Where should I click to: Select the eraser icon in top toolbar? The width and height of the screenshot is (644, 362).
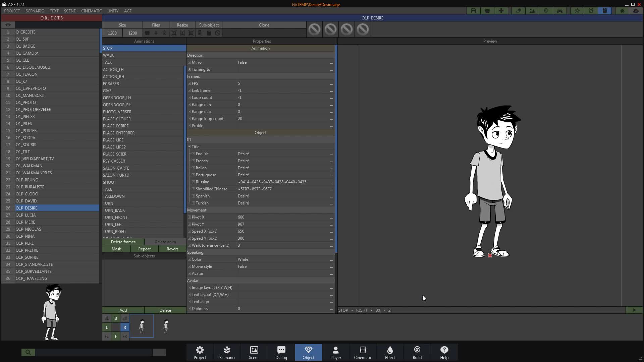pos(519,11)
